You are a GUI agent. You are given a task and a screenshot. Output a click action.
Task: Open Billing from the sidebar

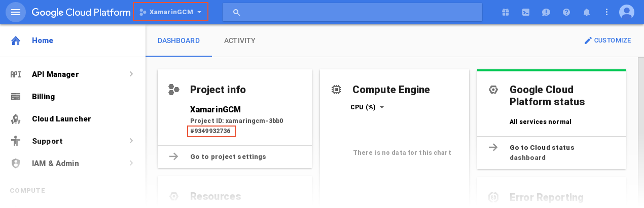[x=43, y=97]
